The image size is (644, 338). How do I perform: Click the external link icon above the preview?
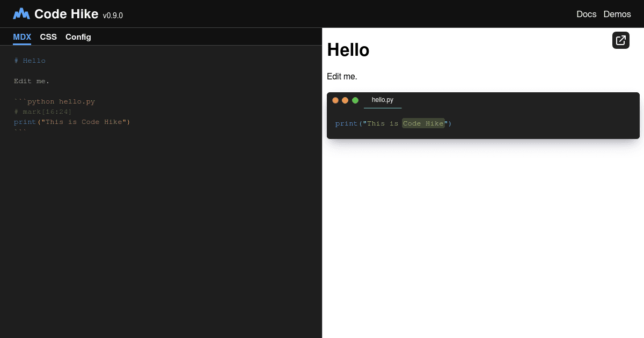621,40
